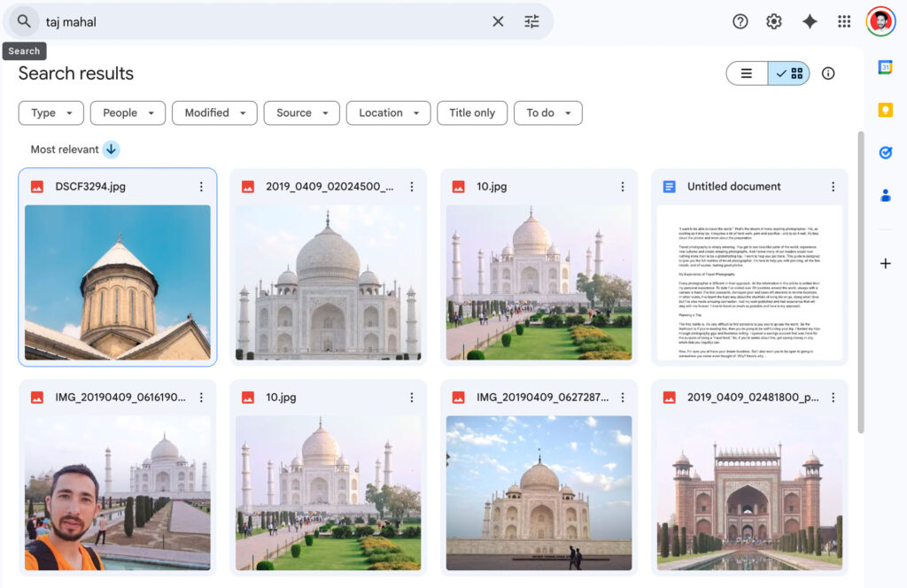Open the 10.jpg thumbnail preview
This screenshot has height=588, width=907.
pyautogui.click(x=539, y=283)
